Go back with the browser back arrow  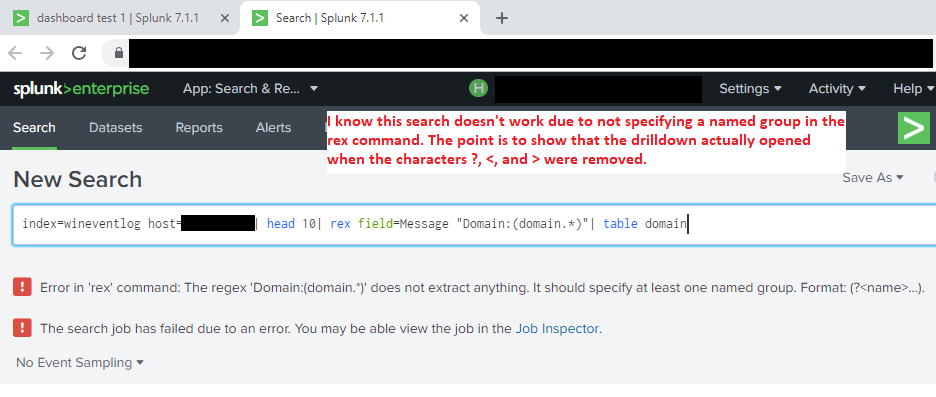[16, 53]
